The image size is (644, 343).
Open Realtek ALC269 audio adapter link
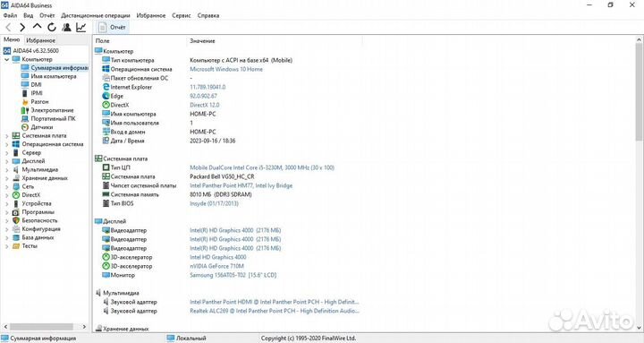point(275,311)
